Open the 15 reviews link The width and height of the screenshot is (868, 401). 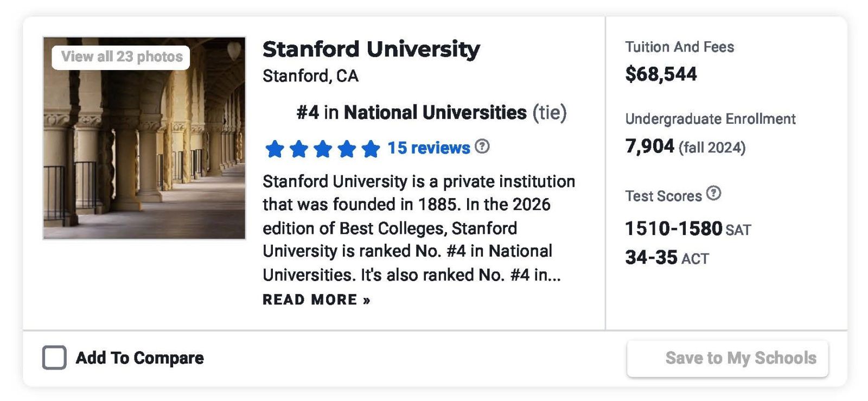coord(429,148)
